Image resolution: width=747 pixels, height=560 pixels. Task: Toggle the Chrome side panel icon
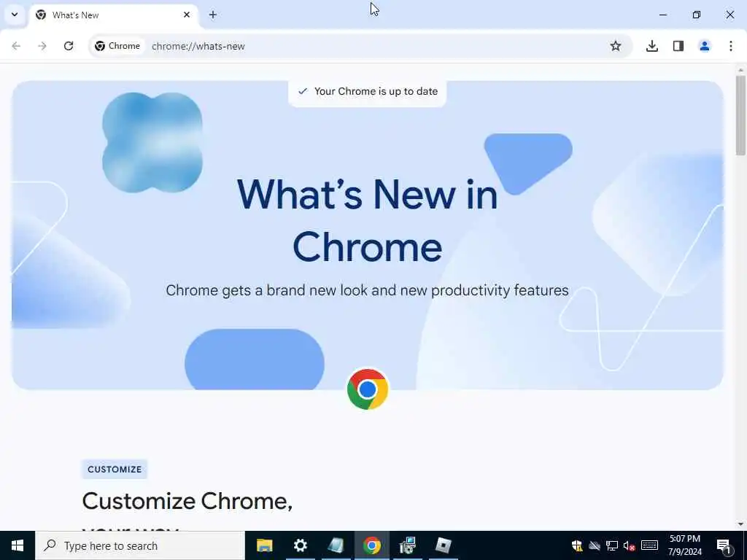coord(678,46)
